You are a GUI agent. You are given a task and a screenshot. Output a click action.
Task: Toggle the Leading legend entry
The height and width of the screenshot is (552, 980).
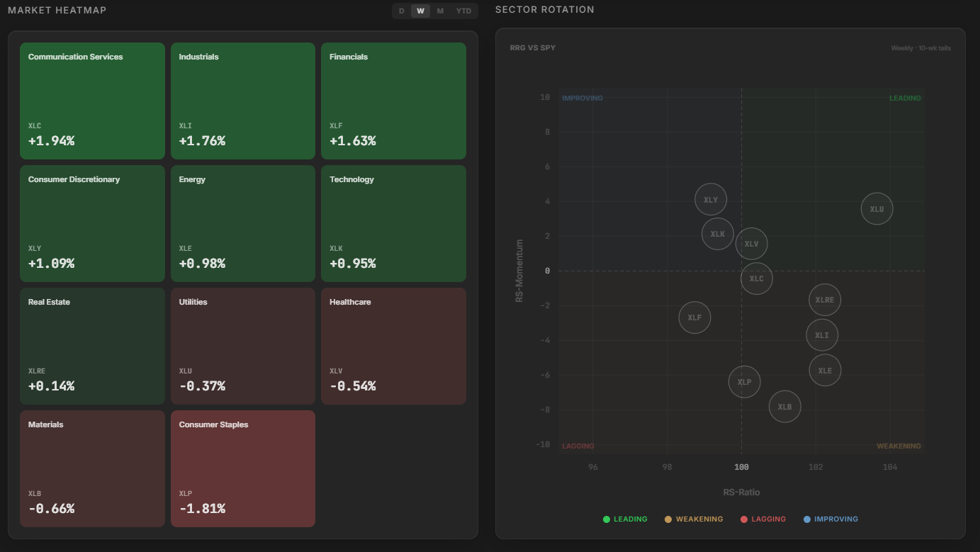coord(625,519)
